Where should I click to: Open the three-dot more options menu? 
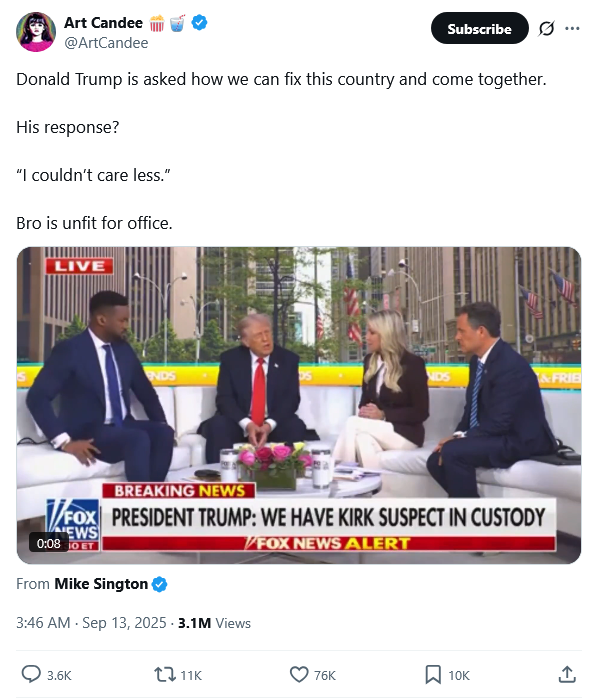(x=572, y=28)
